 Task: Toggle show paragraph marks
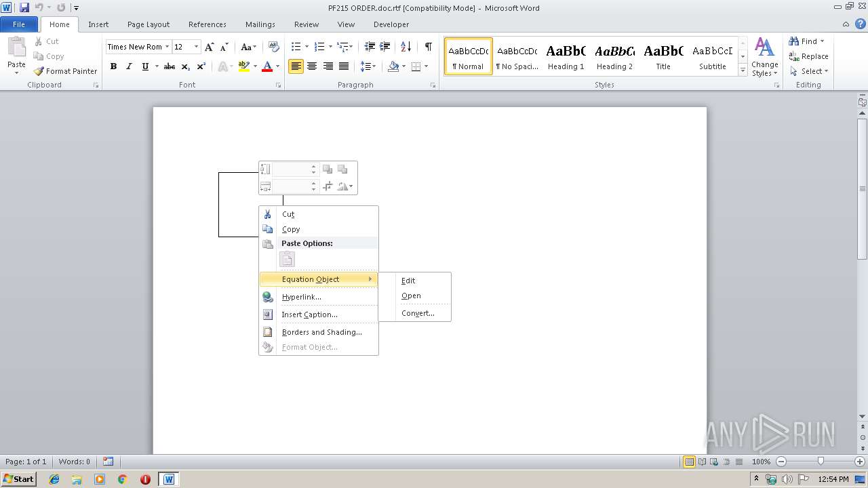point(428,47)
